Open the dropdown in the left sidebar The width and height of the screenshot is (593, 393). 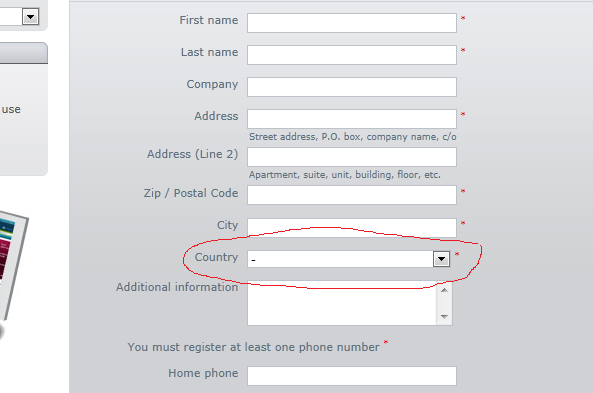[30, 17]
